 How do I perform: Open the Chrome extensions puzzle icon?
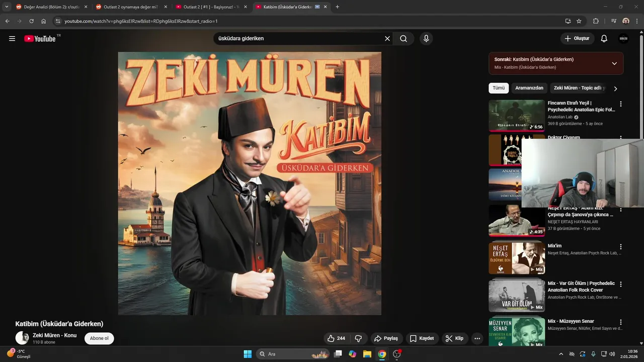[x=596, y=21]
